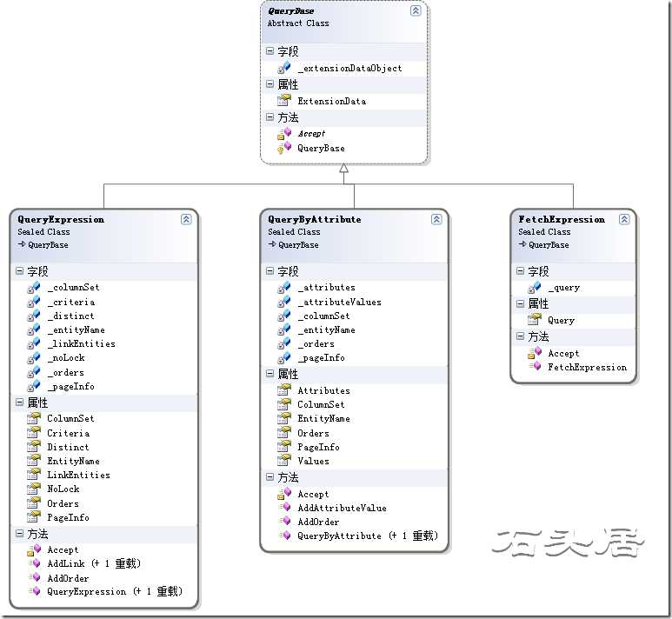Collapse 属性 section in QueryBase

(x=269, y=83)
